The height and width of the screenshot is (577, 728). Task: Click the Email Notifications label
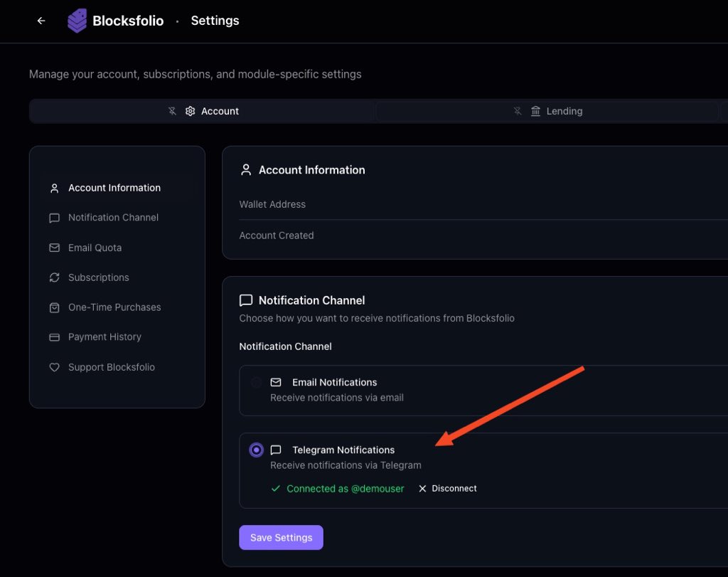tap(335, 382)
